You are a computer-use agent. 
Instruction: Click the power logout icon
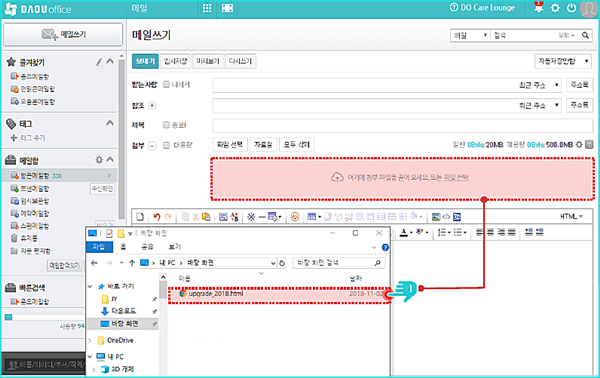pos(571,8)
